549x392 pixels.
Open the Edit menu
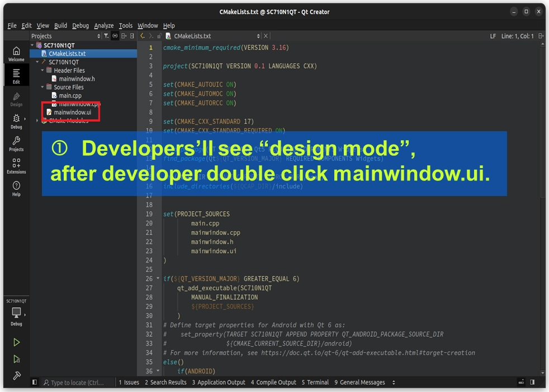click(x=26, y=26)
